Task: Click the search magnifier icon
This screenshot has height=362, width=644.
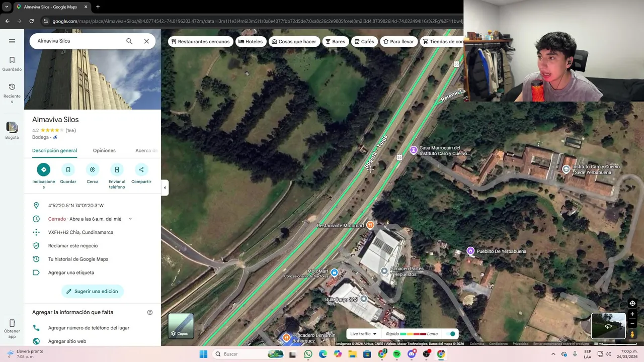Action: [x=129, y=41]
